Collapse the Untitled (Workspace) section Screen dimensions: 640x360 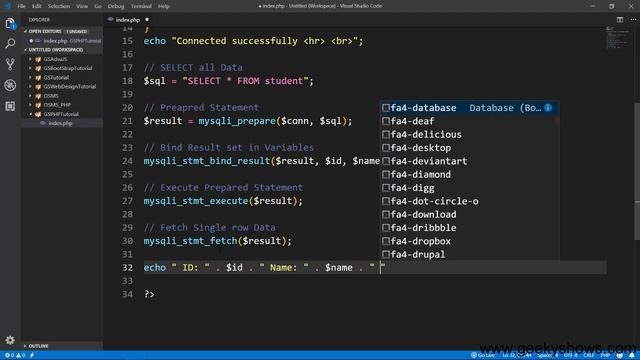tap(25, 50)
